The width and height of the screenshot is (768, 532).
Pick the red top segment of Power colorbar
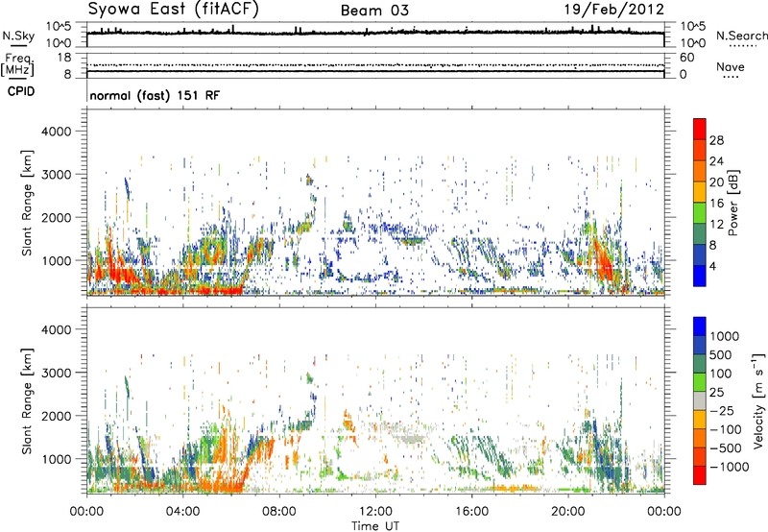click(700, 130)
